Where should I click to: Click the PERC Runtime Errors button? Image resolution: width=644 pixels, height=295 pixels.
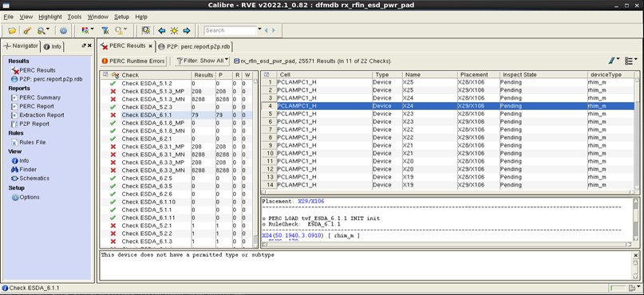(133, 61)
